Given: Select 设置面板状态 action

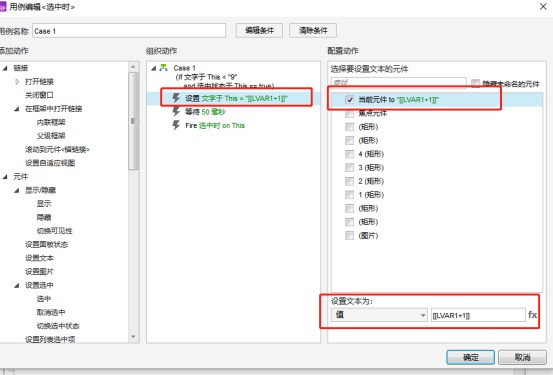Looking at the screenshot, I should pos(46,244).
